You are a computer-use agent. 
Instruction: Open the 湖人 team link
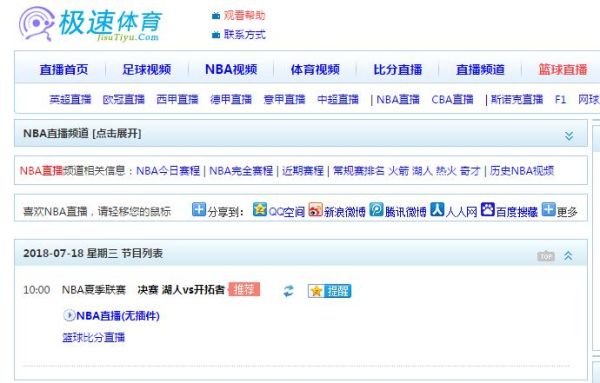(x=422, y=171)
